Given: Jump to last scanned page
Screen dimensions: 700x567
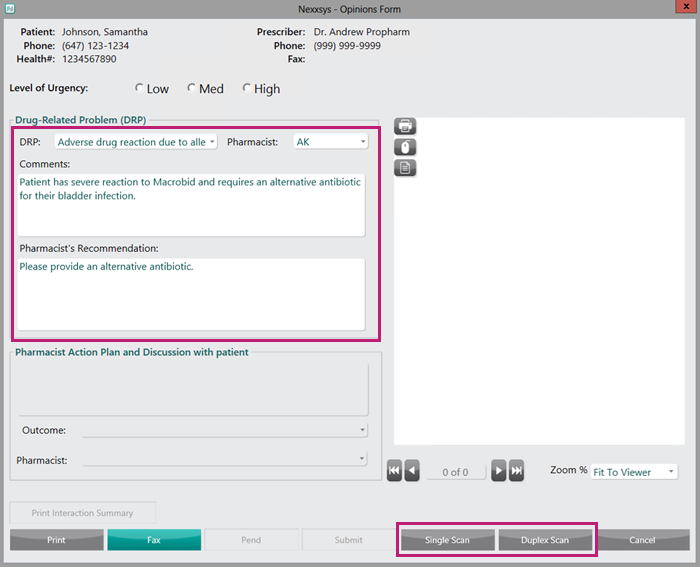Looking at the screenshot, I should tap(516, 471).
